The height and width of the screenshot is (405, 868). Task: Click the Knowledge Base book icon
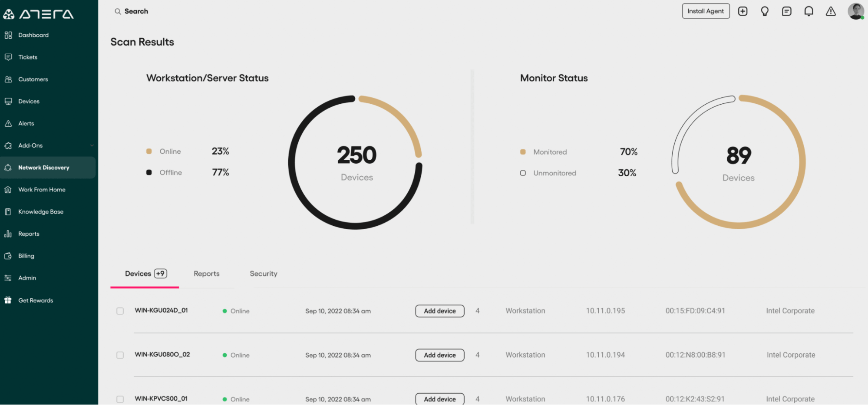pyautogui.click(x=8, y=212)
